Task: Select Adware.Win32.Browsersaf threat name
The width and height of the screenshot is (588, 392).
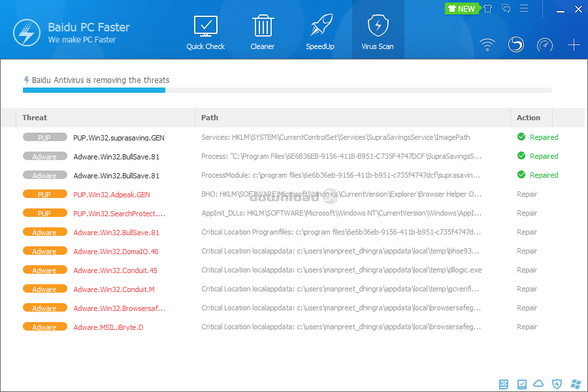Action: tap(120, 308)
